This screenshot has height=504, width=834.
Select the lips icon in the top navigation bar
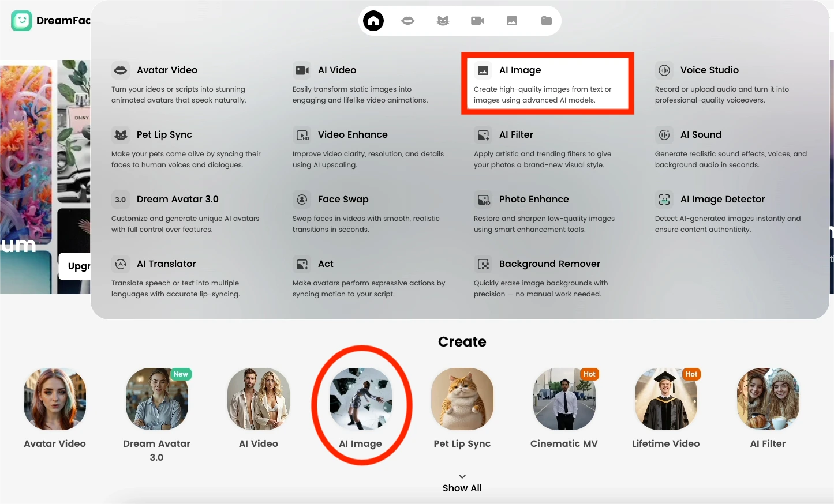tap(408, 21)
